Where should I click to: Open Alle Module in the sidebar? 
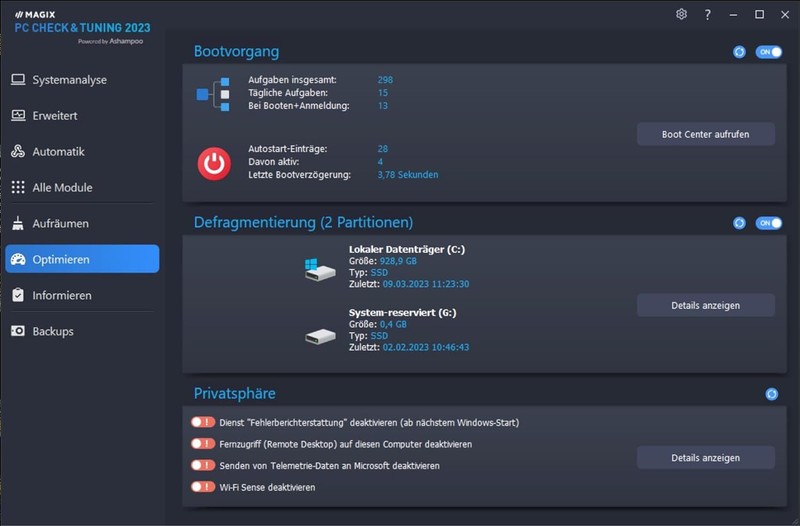click(x=82, y=187)
